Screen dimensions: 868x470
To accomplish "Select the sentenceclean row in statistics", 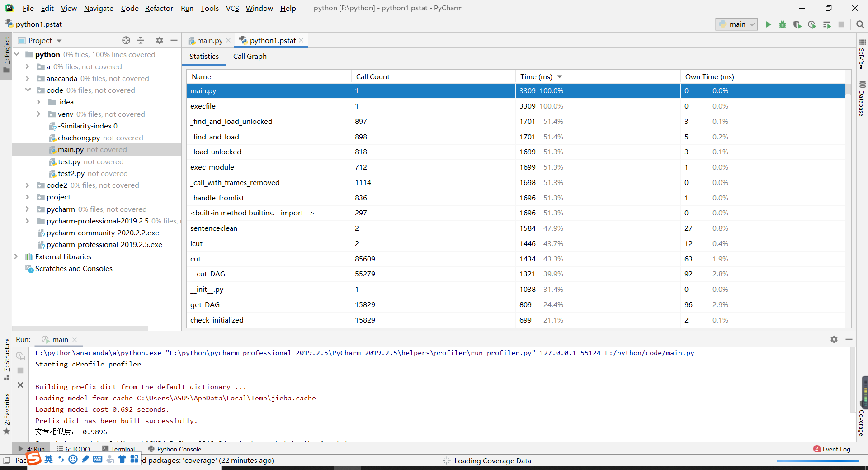I will click(516, 228).
